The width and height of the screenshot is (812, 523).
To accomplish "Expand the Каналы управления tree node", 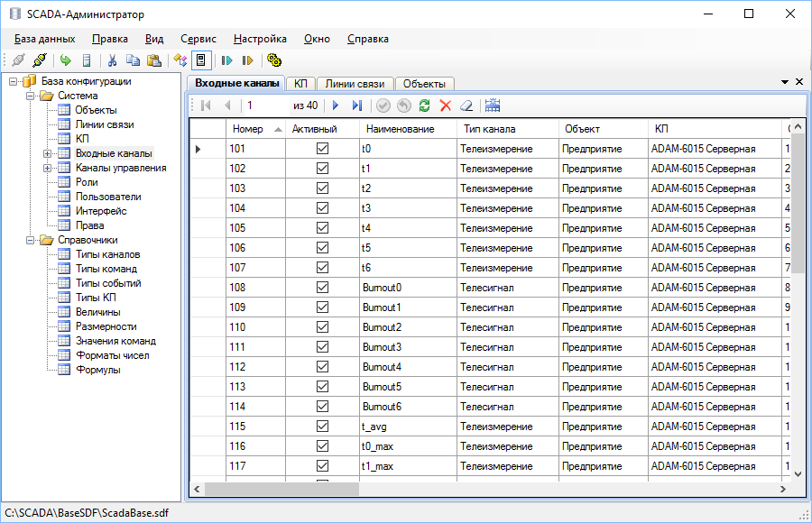I will click(x=47, y=168).
